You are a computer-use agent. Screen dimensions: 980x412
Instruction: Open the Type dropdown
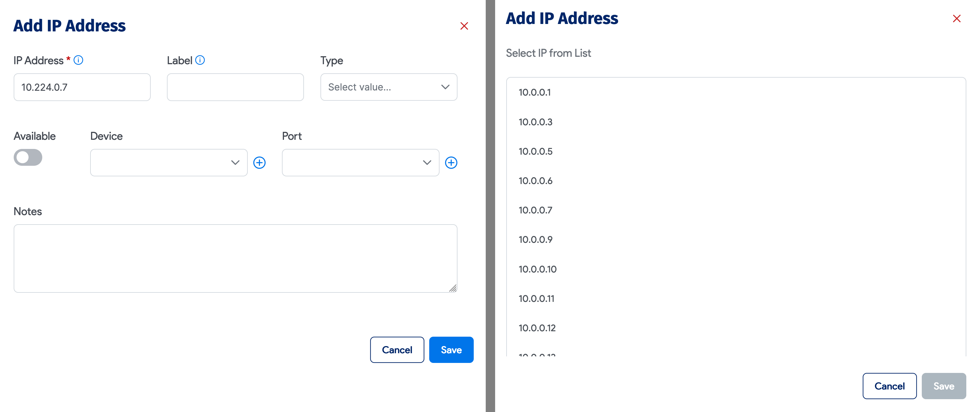(388, 87)
